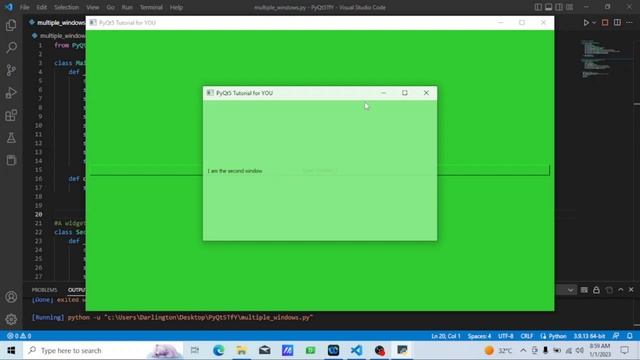Image resolution: width=640 pixels, height=360 pixels.
Task: Click the Windows Start button
Action: (11, 350)
